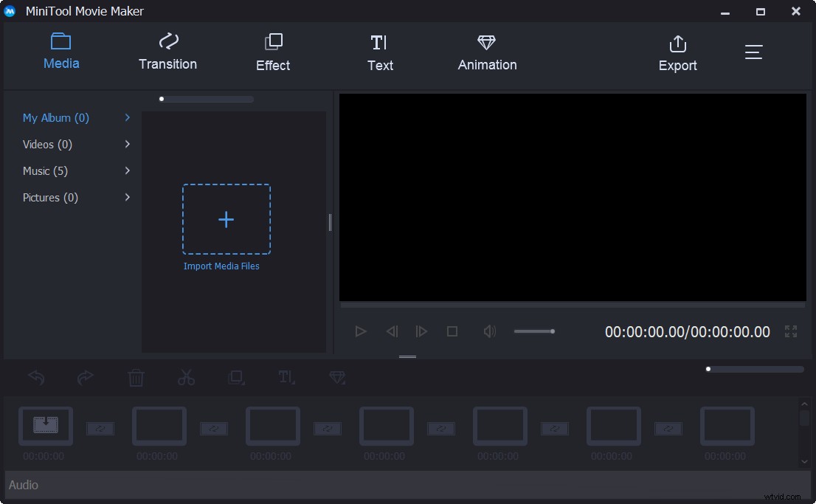Mute the preview audio with the speaker icon
The height and width of the screenshot is (504, 816).
489,331
